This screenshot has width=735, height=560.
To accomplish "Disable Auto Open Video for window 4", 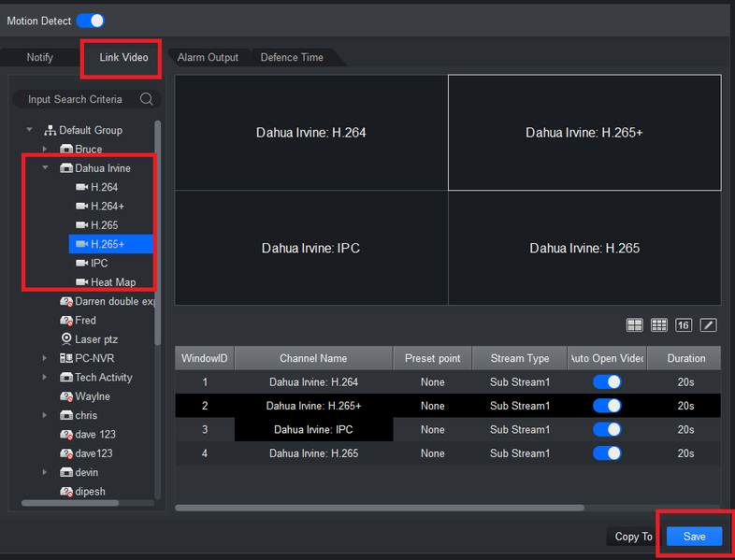I will tap(607, 453).
